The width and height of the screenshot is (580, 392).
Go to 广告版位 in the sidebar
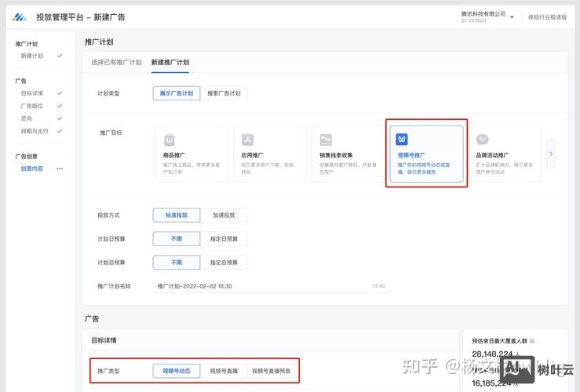pos(32,106)
